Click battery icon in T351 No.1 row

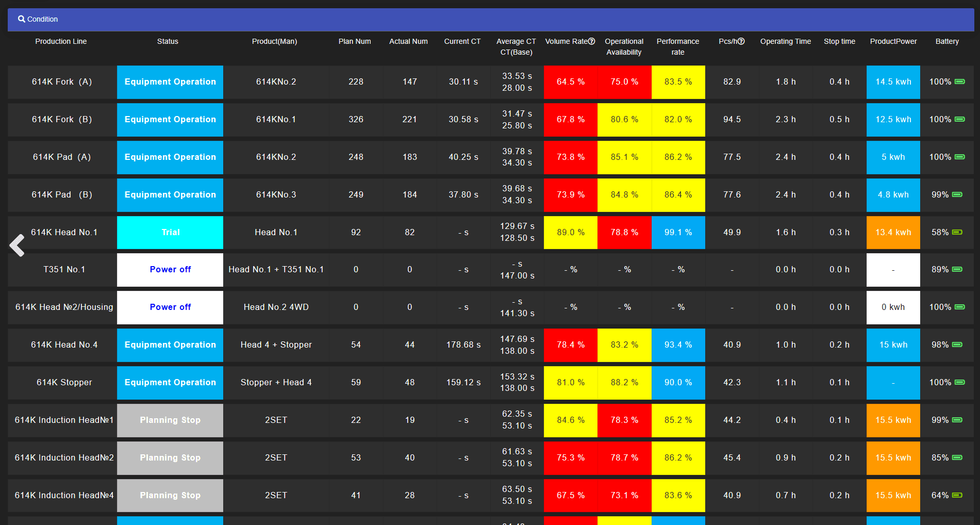(957, 269)
